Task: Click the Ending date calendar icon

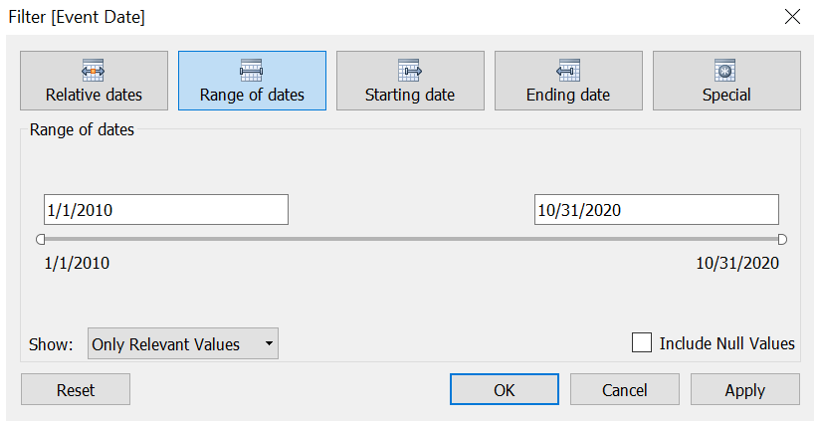Action: (568, 70)
